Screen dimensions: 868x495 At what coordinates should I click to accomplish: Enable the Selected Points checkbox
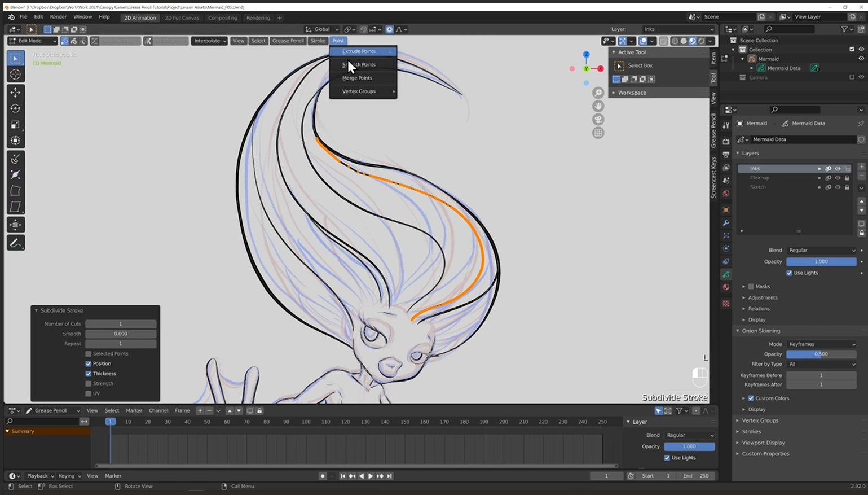(x=89, y=354)
